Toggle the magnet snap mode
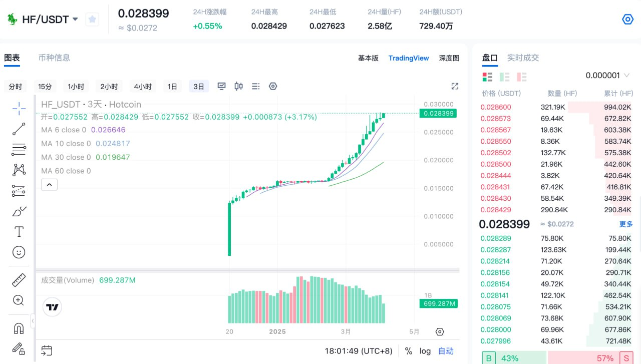641x364 pixels. 19,328
